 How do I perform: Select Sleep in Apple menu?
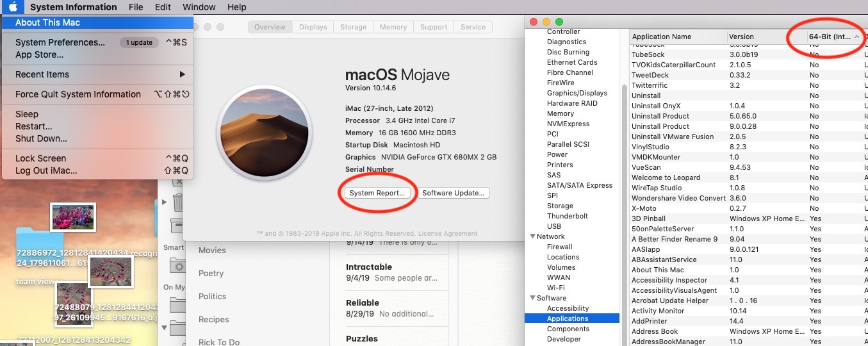(x=97, y=114)
